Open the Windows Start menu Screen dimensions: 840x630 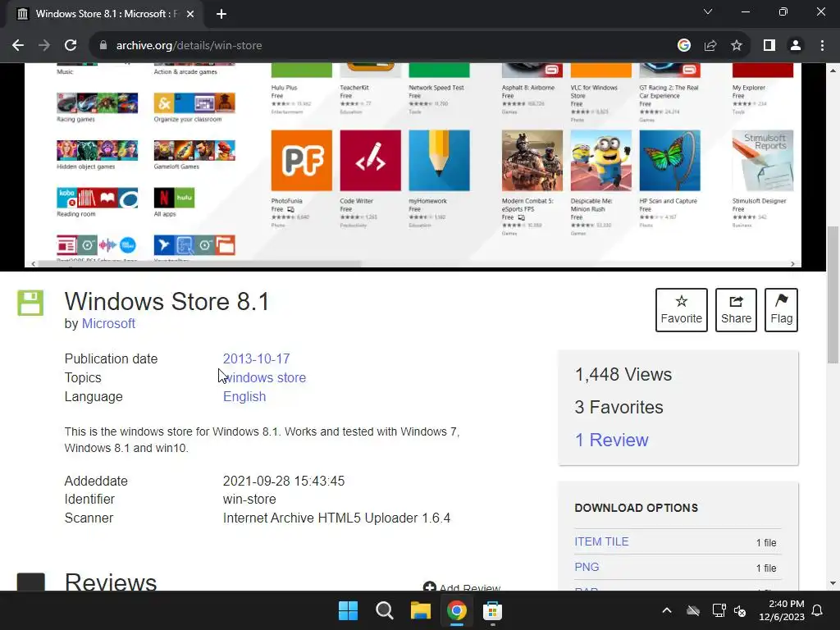[x=348, y=610]
